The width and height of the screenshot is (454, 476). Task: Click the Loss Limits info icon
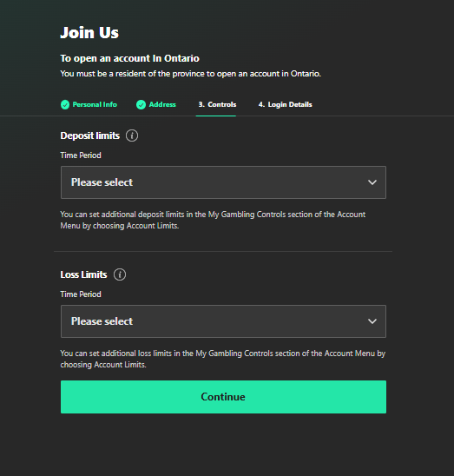[120, 274]
